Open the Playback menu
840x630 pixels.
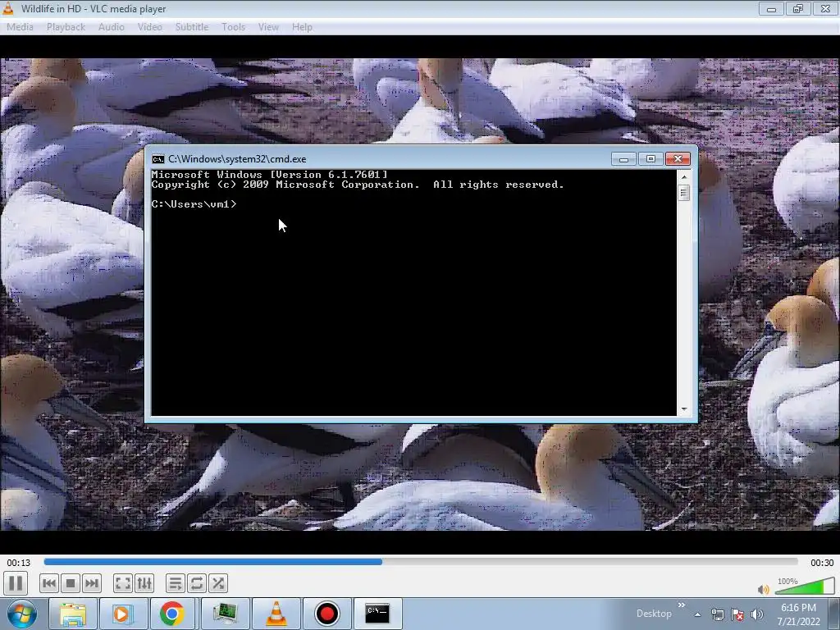tap(66, 27)
